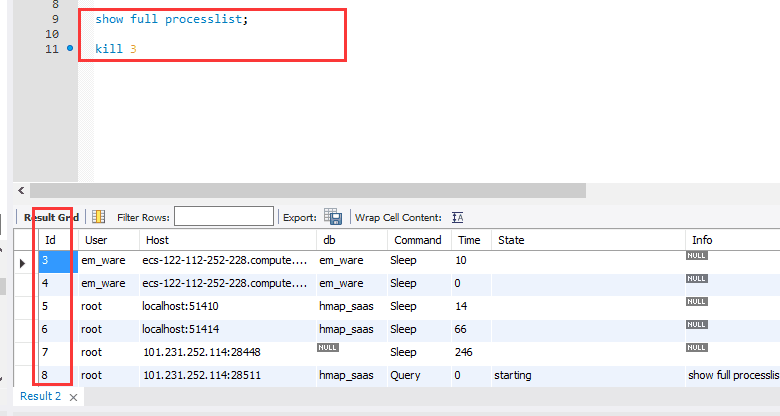Click the State column header
Image resolution: width=780 pixels, height=416 pixels.
510,240
